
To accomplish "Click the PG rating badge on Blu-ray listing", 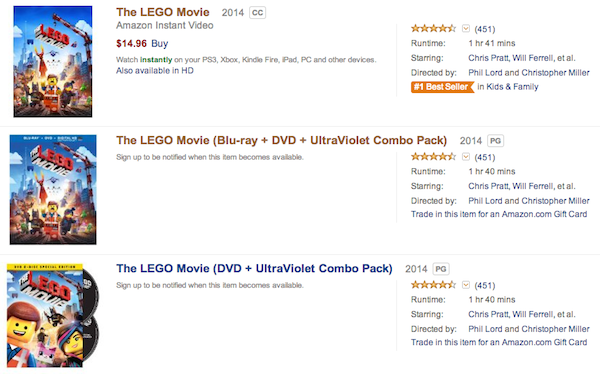I will (x=495, y=141).
